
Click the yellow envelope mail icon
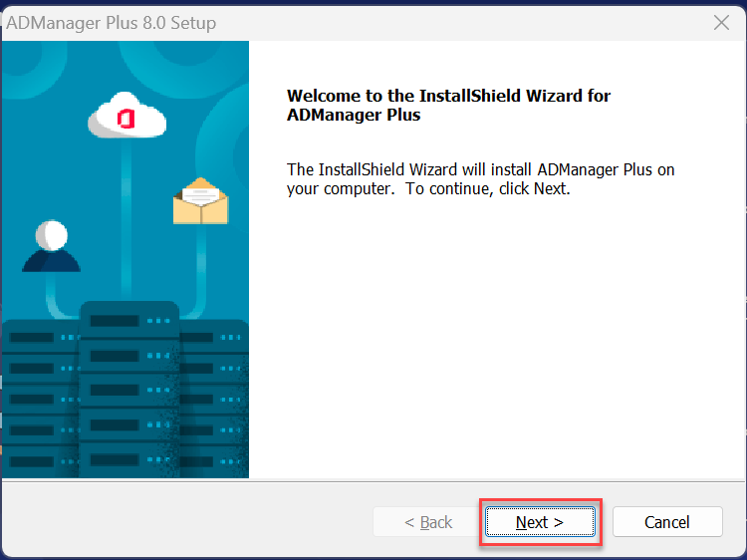200,203
